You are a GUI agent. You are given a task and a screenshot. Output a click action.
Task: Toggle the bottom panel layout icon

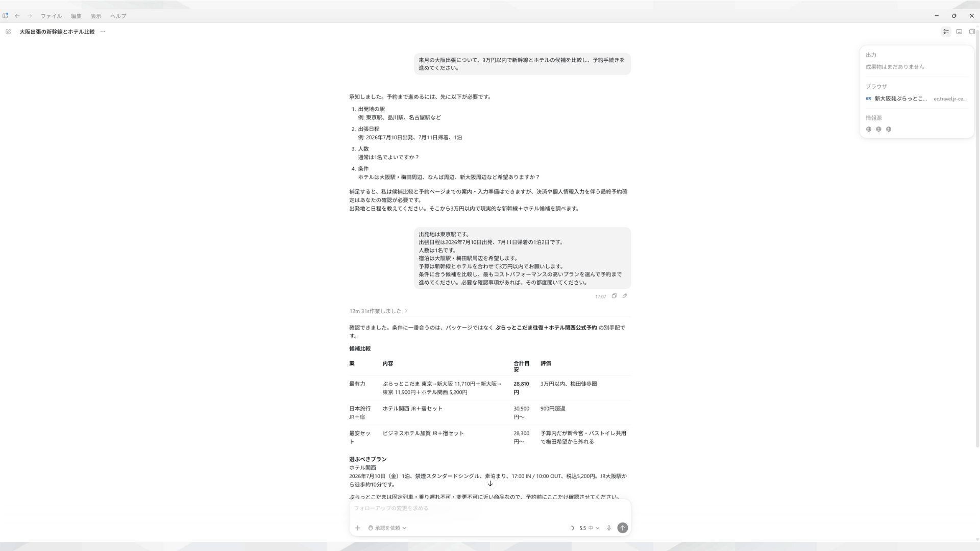click(959, 32)
